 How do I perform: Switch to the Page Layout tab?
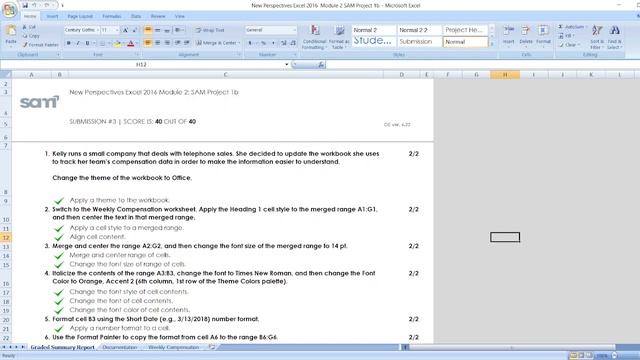tap(80, 16)
